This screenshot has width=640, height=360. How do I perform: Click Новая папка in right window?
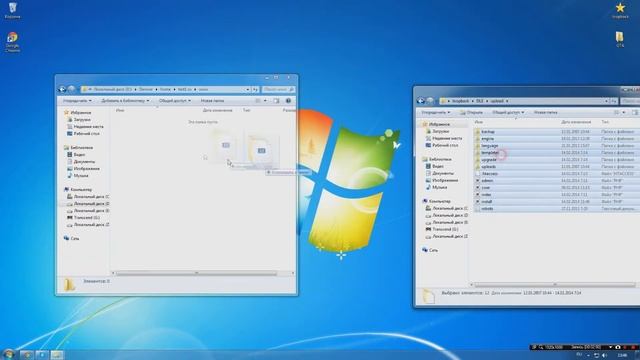coord(546,112)
